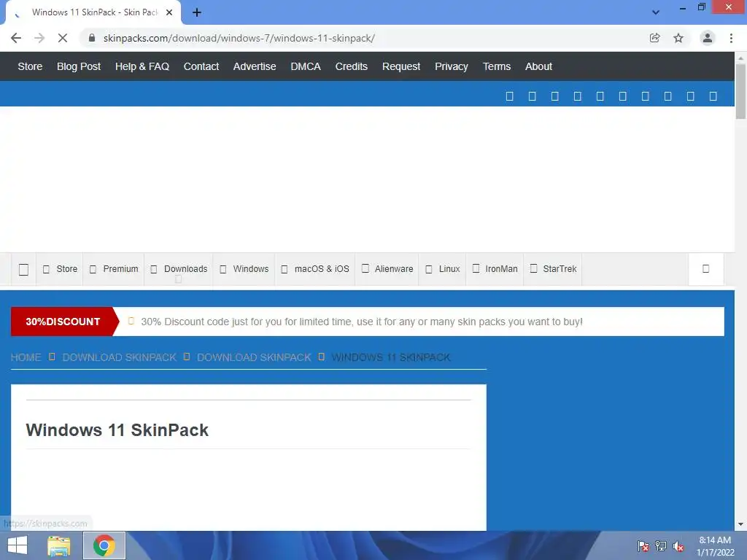Screen dimensions: 747x560
Task: Click the last social icon in blue bar
Action: [713, 96]
